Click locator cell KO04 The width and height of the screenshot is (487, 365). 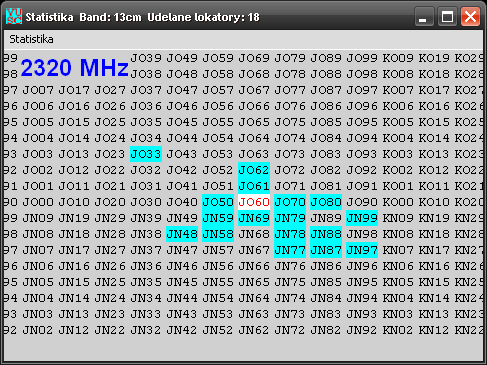point(398,138)
